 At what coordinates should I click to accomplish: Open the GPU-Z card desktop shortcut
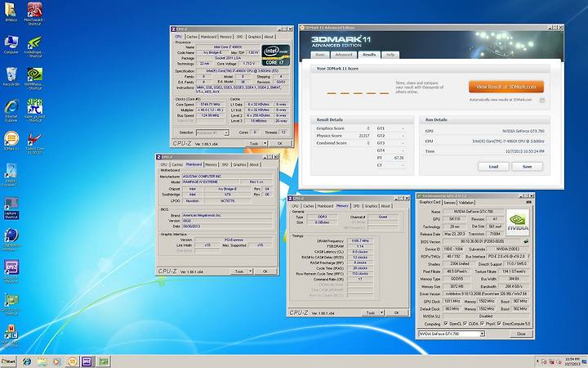point(11,304)
